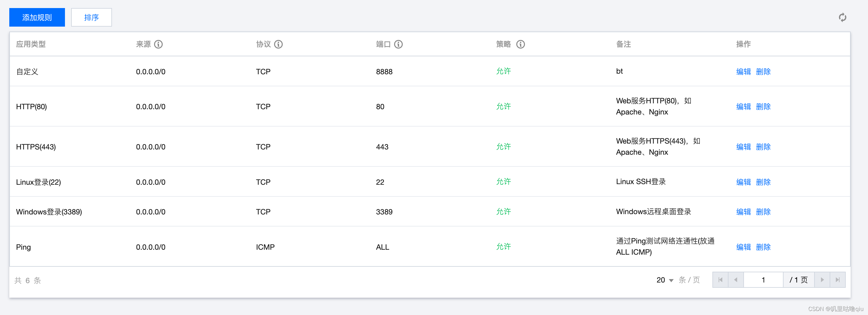Select the HTTPS(443) application type cell
Image resolution: width=868 pixels, height=315 pixels.
36,147
